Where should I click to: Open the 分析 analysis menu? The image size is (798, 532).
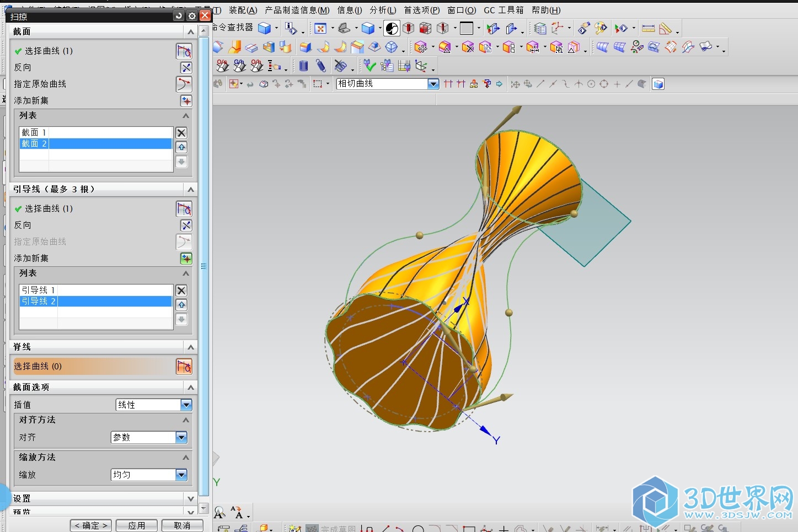(x=383, y=10)
